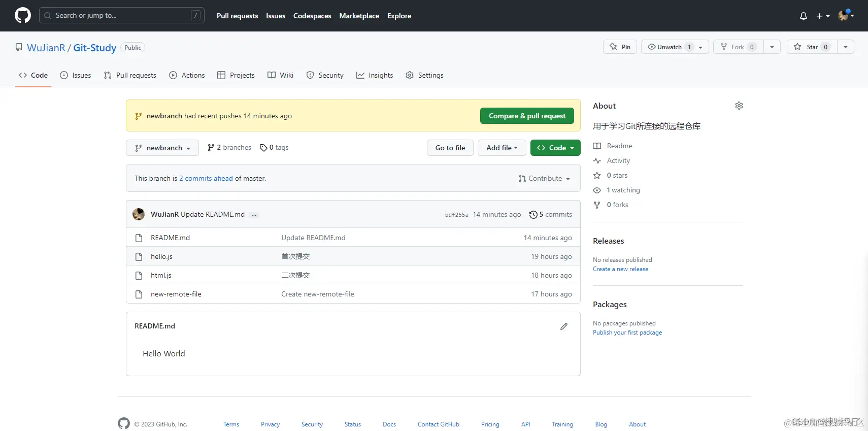
Task: Open the notifications bell
Action: (803, 16)
